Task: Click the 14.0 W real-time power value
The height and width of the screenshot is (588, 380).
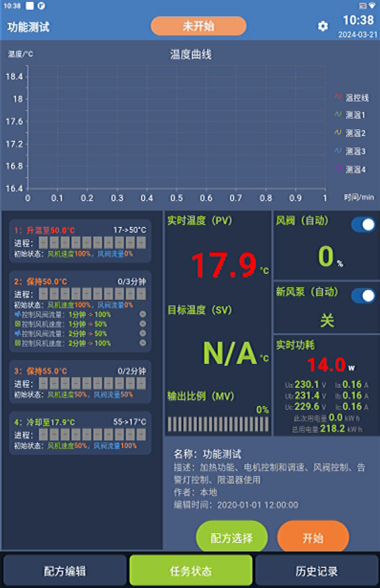Action: pyautogui.click(x=327, y=364)
